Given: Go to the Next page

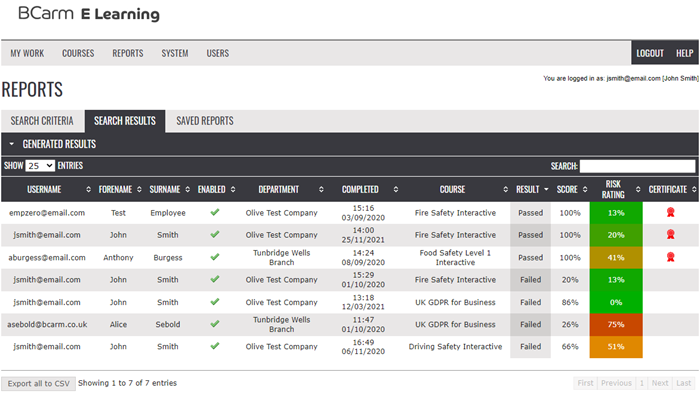Looking at the screenshot, I should coord(660,383).
